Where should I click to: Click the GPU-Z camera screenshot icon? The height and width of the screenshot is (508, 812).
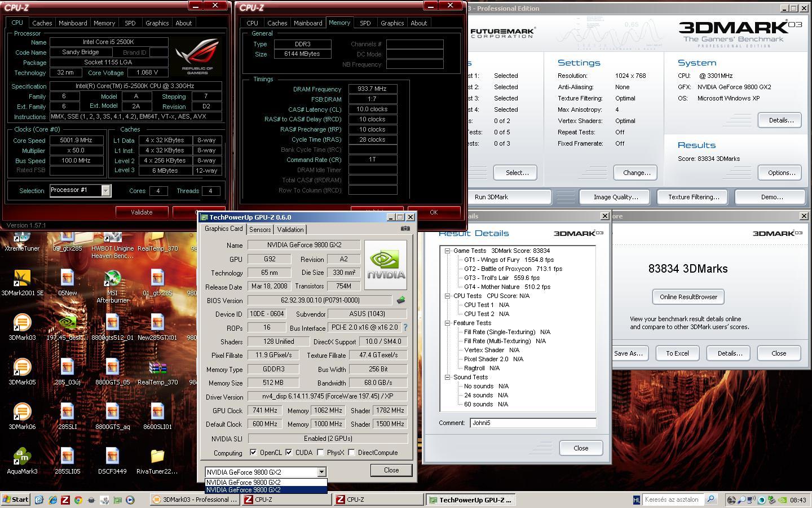click(x=405, y=229)
